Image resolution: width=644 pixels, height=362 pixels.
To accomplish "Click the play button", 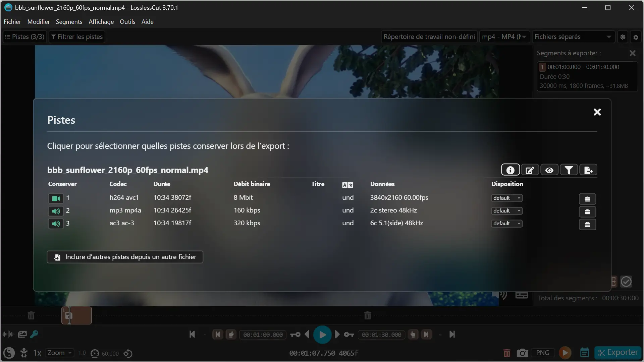I will coord(322,335).
